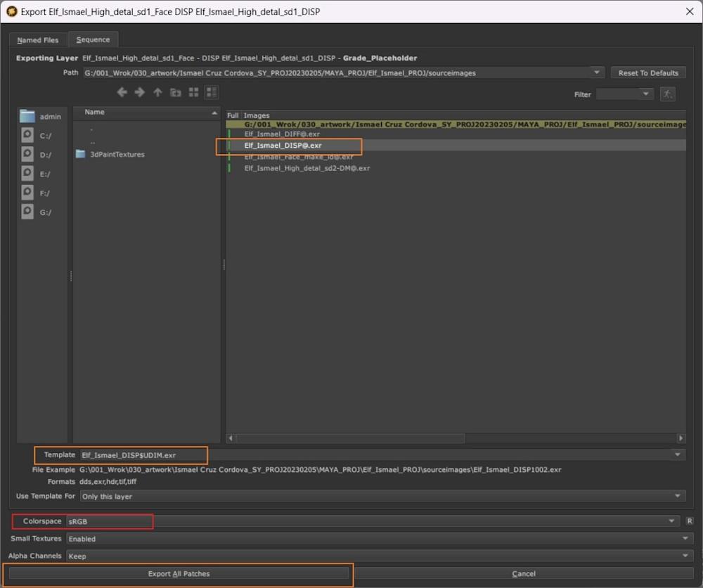Switch to icon grid view
Viewport: 703px width, 588px height.
(193, 92)
